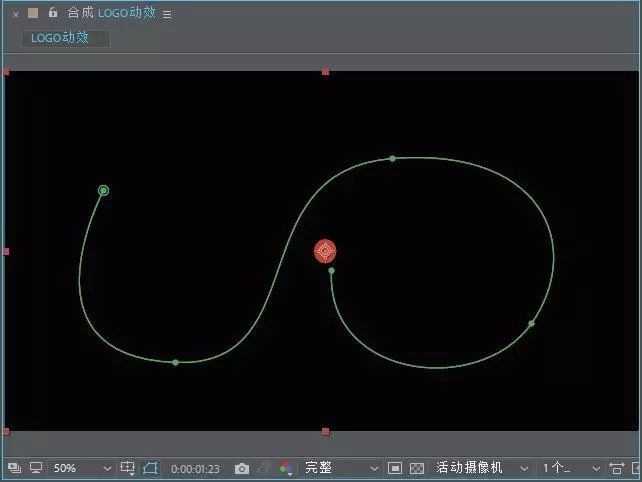Click the tan composition color label swatch
This screenshot has width=642, height=482.
(33, 13)
